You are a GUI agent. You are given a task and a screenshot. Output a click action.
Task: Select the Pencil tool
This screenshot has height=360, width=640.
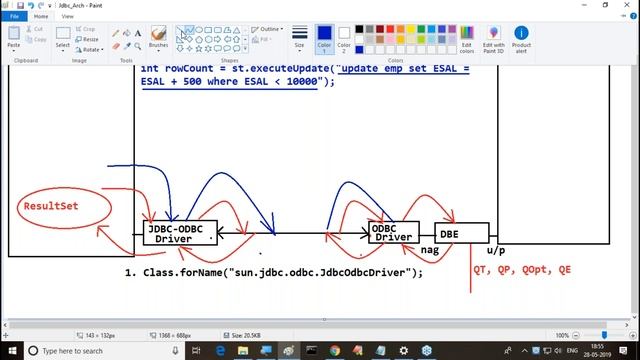pos(116,33)
